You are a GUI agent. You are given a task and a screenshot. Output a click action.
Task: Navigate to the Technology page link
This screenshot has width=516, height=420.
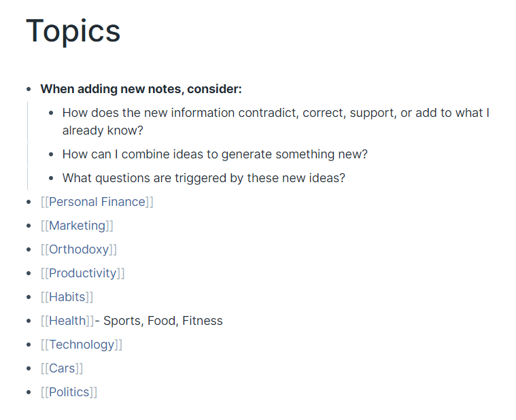coord(82,345)
